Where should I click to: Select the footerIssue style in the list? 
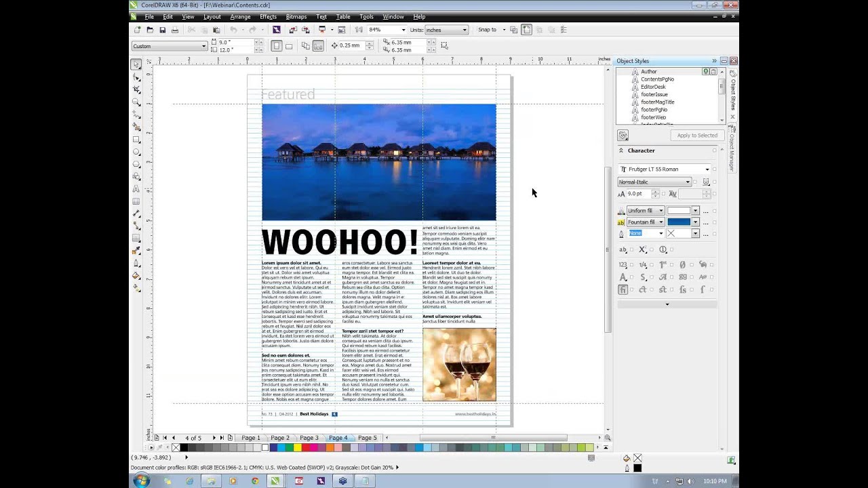tap(654, 94)
